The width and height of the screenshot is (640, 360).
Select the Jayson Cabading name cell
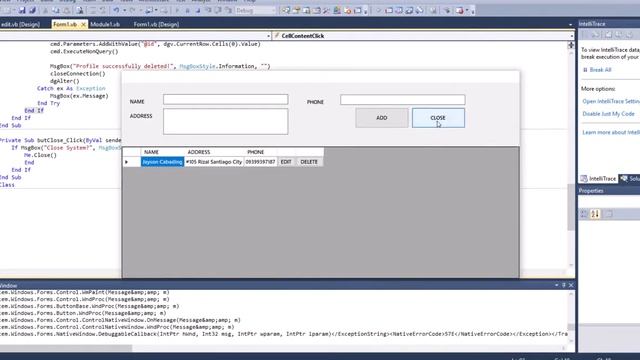(x=162, y=162)
